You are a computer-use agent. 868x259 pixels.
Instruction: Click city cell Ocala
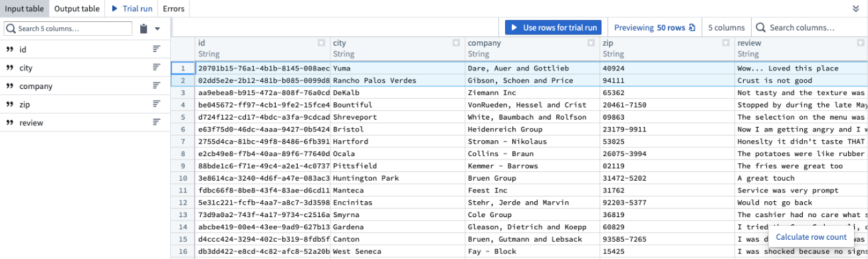coord(397,154)
